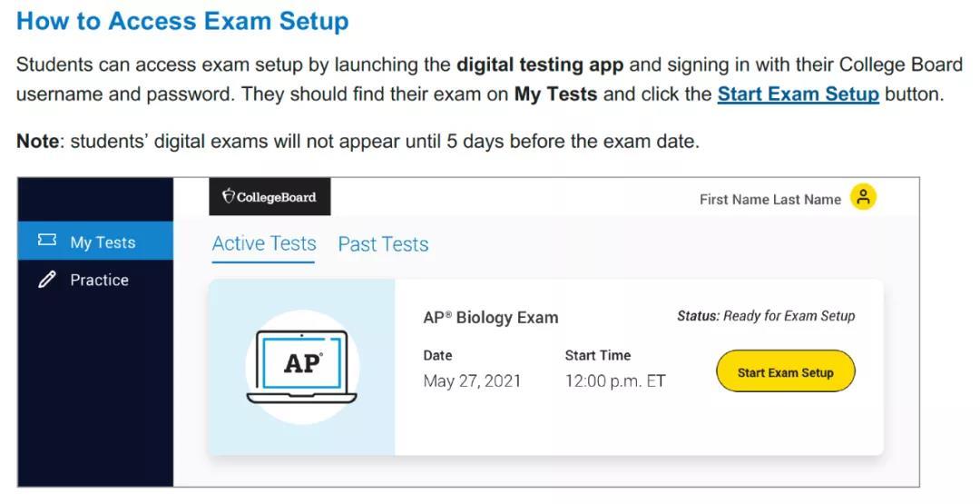Click the bold digital testing app text
Image resolution: width=980 pixels, height=504 pixels.
pyautogui.click(x=540, y=65)
